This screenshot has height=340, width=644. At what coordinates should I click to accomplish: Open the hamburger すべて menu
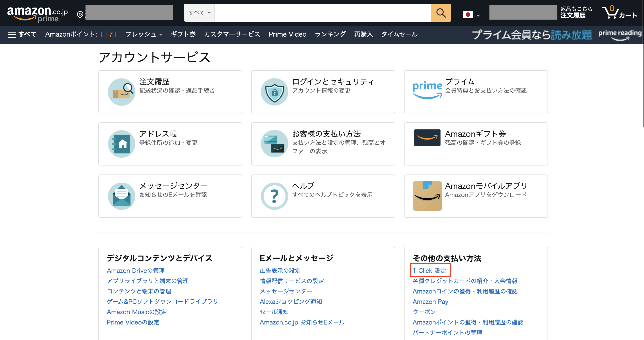pos(22,34)
